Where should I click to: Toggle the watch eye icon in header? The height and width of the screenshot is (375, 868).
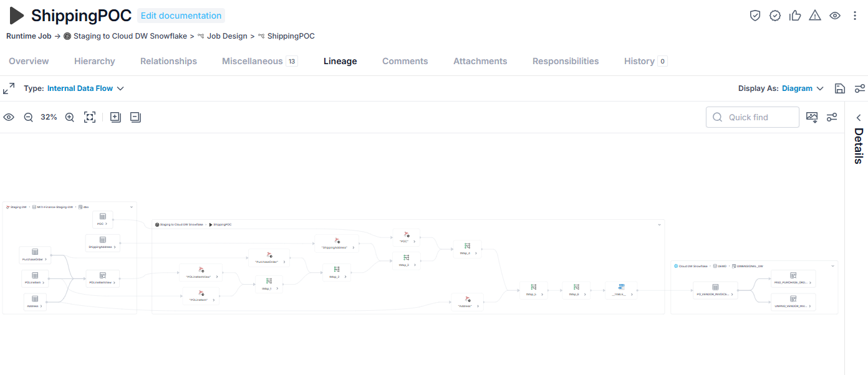[x=835, y=16]
